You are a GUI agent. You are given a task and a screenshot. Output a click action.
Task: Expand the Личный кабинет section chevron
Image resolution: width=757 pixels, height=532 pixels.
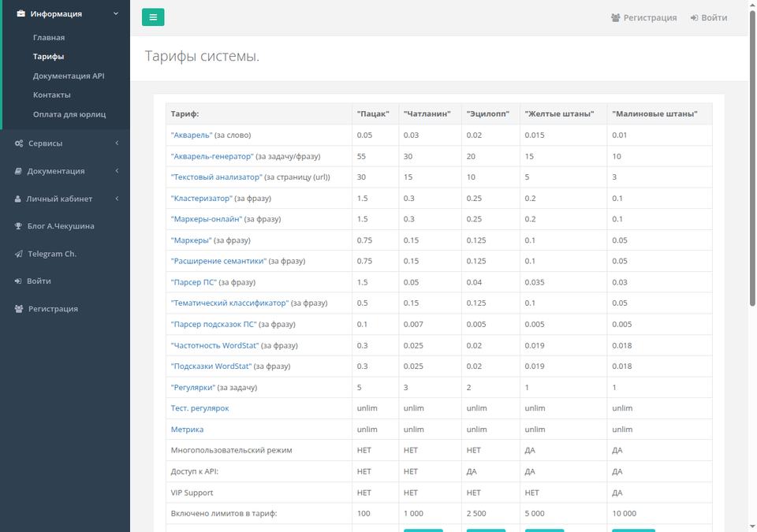[x=117, y=199]
